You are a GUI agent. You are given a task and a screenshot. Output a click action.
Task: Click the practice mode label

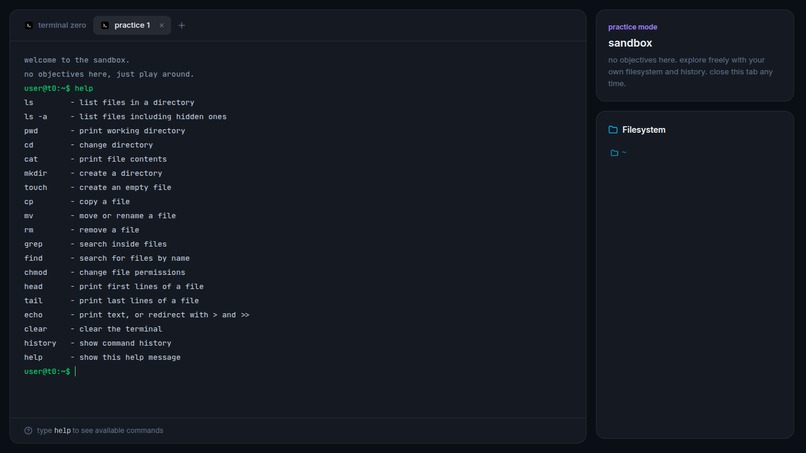click(x=632, y=27)
